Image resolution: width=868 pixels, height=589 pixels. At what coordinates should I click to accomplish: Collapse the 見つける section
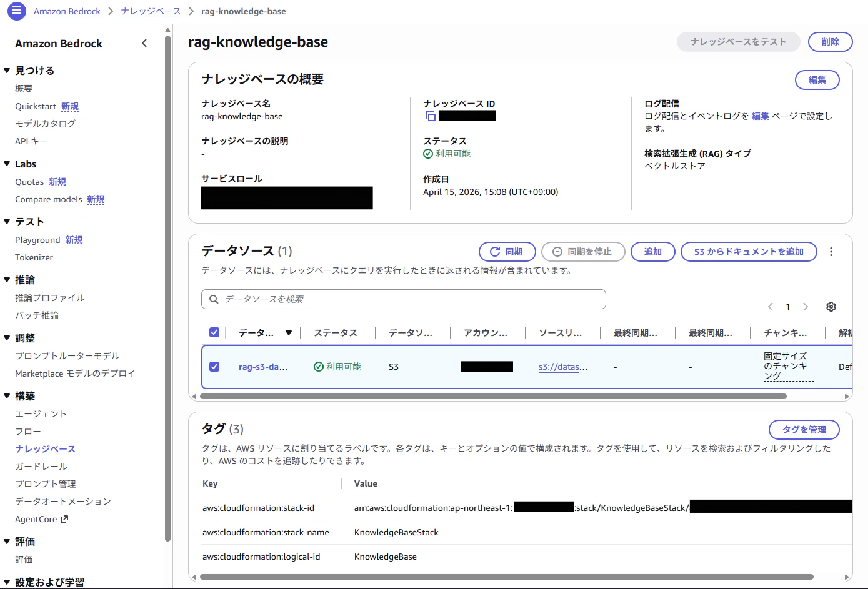7,71
